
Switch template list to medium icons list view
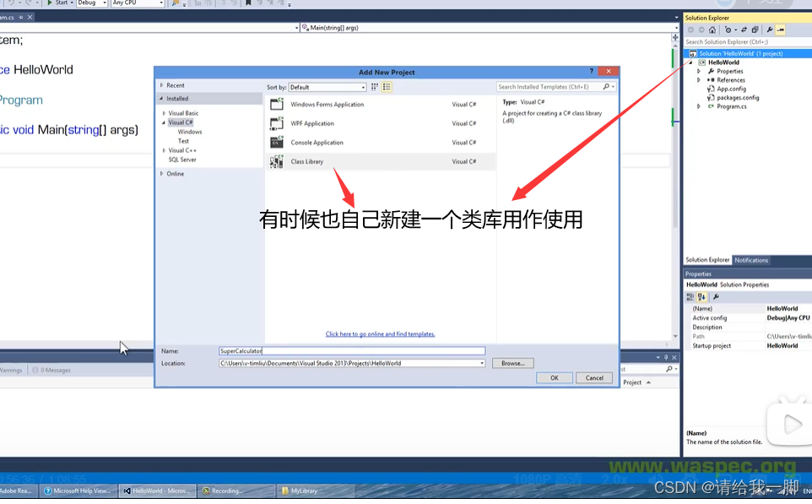point(387,87)
